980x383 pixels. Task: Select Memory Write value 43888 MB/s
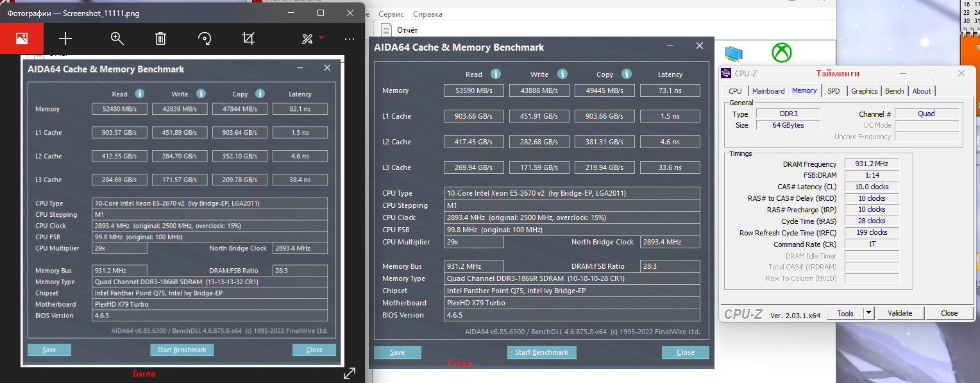click(539, 90)
